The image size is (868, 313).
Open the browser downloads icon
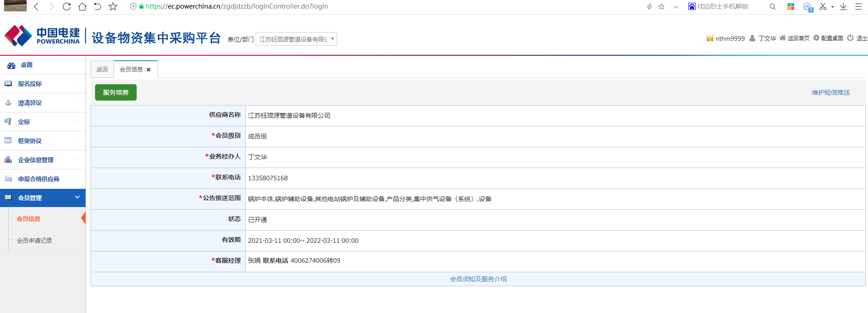tap(843, 6)
